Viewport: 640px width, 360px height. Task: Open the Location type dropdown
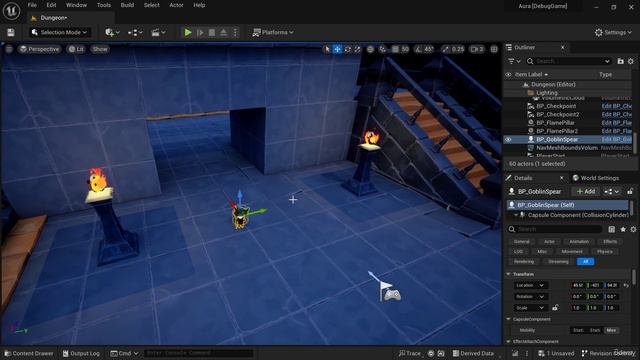(530, 285)
